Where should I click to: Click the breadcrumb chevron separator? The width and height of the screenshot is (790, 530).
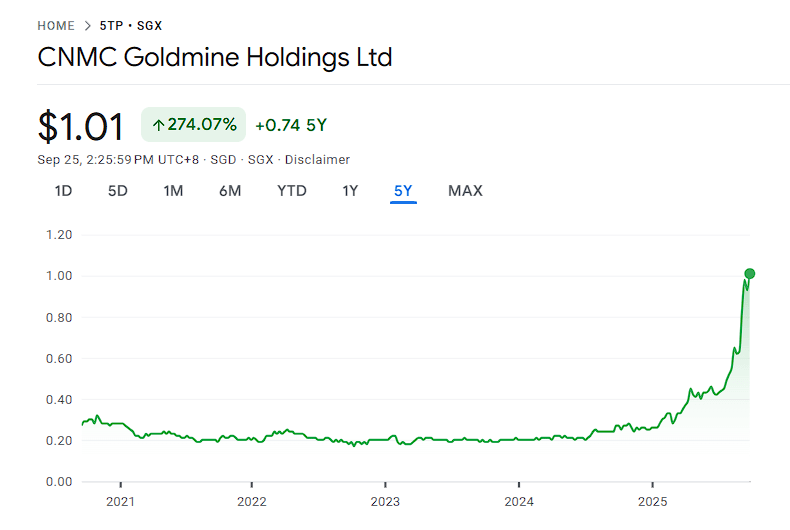(87, 26)
